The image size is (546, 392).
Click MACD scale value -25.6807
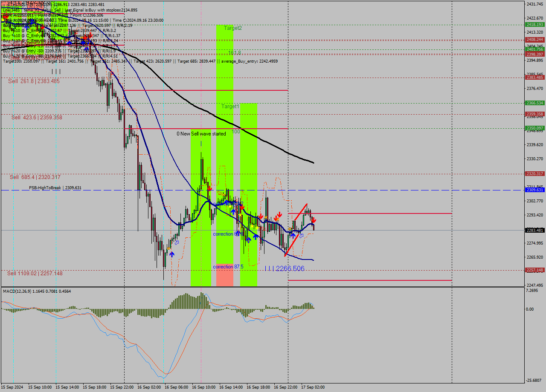coord(534,380)
